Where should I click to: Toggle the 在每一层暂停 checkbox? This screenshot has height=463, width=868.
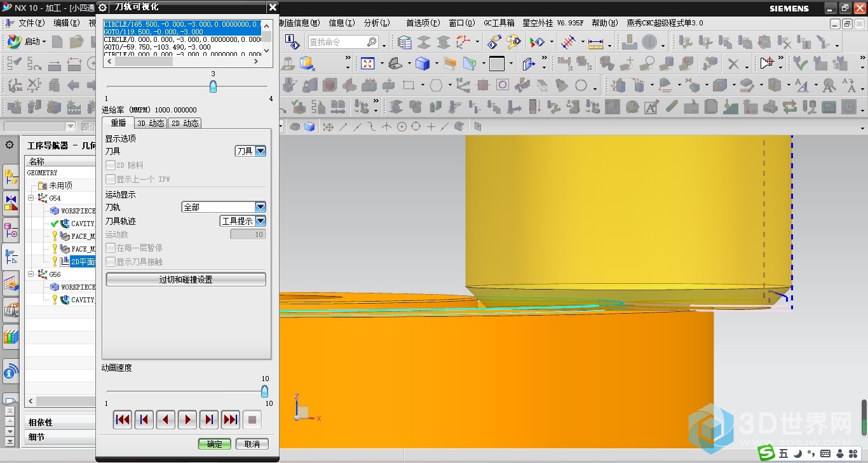(111, 248)
